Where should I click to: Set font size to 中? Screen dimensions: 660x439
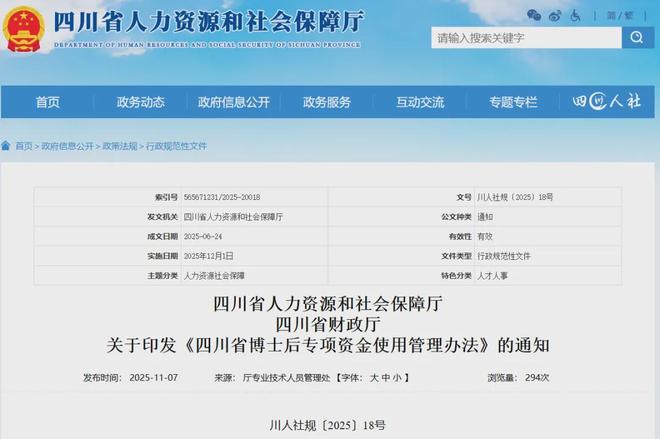[385, 378]
